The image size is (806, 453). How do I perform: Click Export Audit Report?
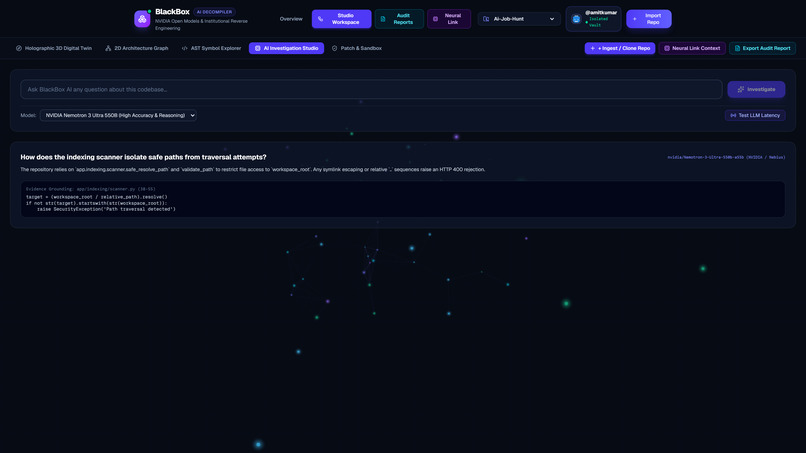pyautogui.click(x=762, y=48)
